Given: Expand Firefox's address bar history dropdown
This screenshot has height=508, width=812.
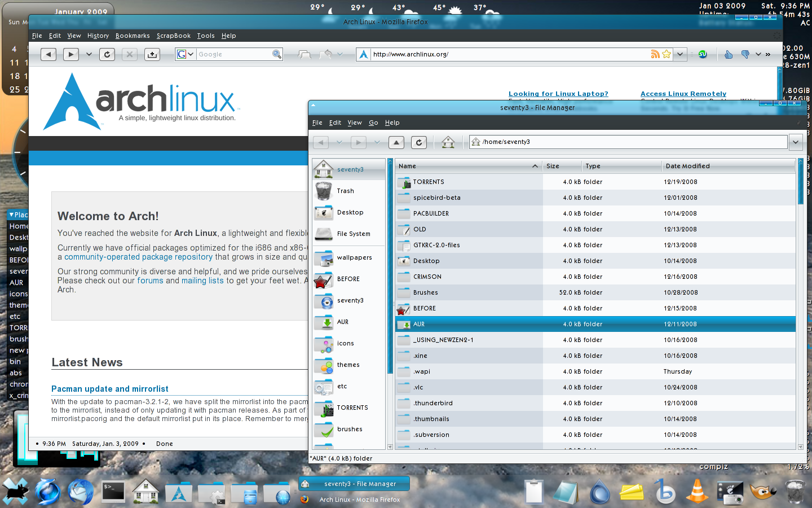Looking at the screenshot, I should pos(681,54).
